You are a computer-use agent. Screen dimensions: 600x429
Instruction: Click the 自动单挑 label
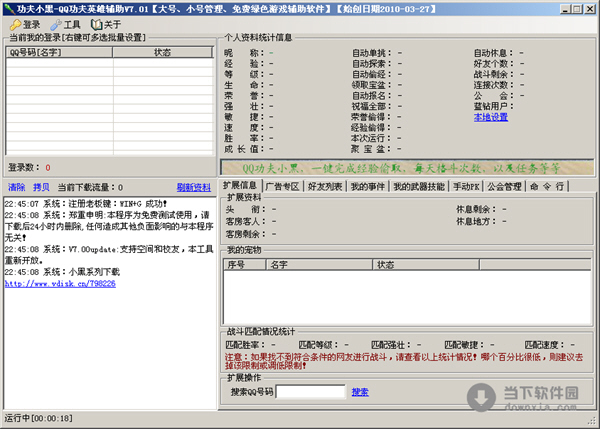point(372,53)
